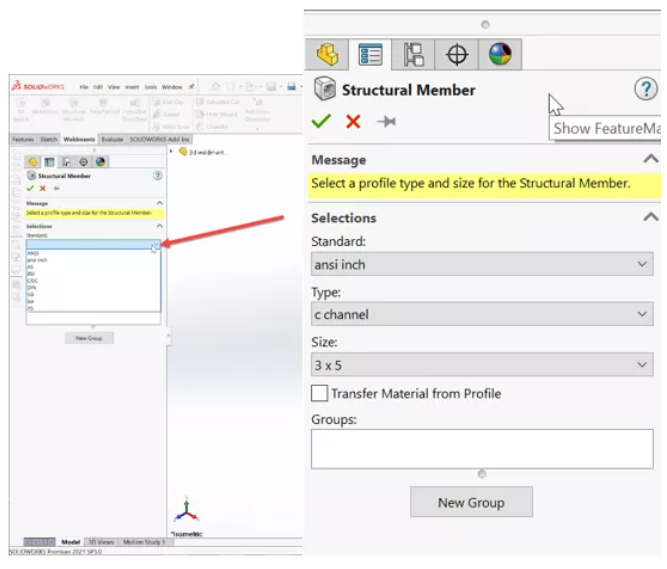Switch to the Evaluate ribbon tab
667x569 pixels.
pyautogui.click(x=112, y=139)
